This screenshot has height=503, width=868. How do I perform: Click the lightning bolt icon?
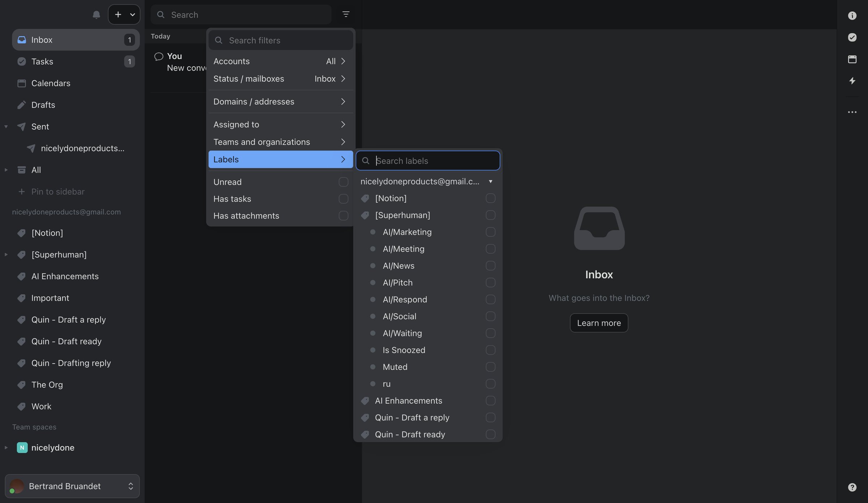[852, 81]
